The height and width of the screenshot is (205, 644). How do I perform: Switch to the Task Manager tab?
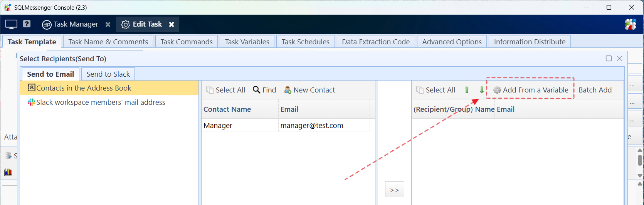[x=71, y=24]
